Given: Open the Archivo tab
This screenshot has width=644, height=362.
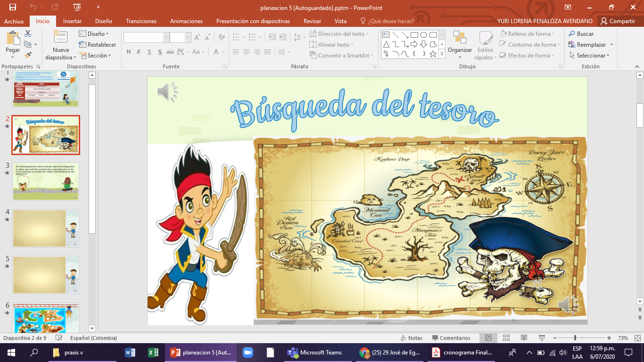Looking at the screenshot, I should coord(14,21).
